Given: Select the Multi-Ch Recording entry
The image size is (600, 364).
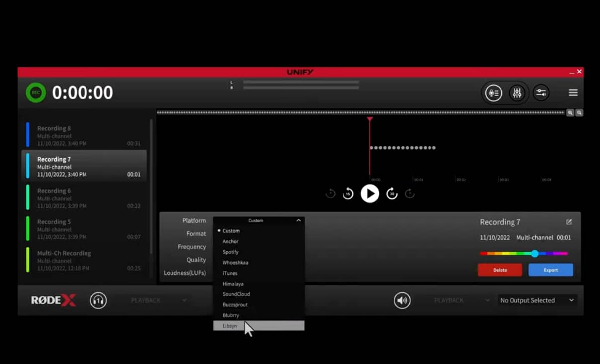Looking at the screenshot, I should click(84, 260).
